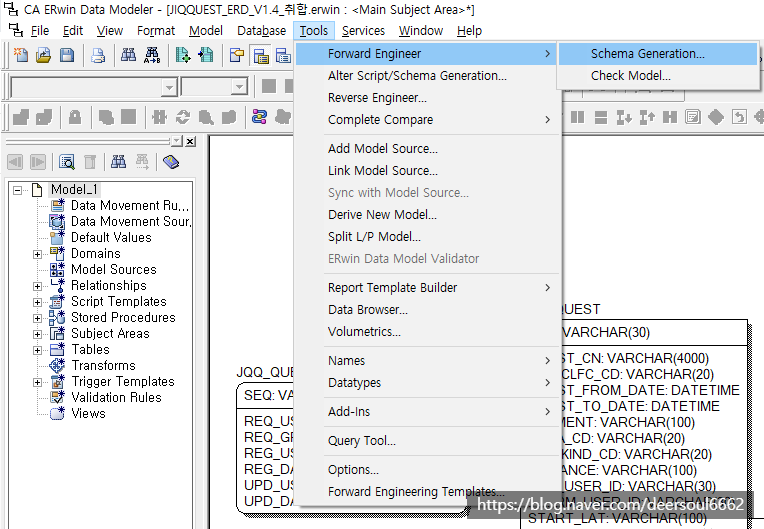Expand the Relationships tree node
764x529 pixels.
tap(38, 286)
